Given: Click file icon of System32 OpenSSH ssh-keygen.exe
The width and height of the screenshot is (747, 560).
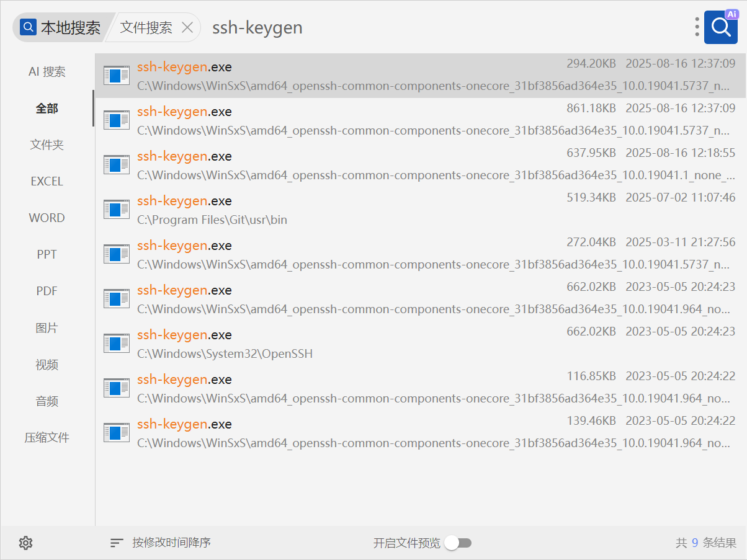Looking at the screenshot, I should pyautogui.click(x=116, y=344).
